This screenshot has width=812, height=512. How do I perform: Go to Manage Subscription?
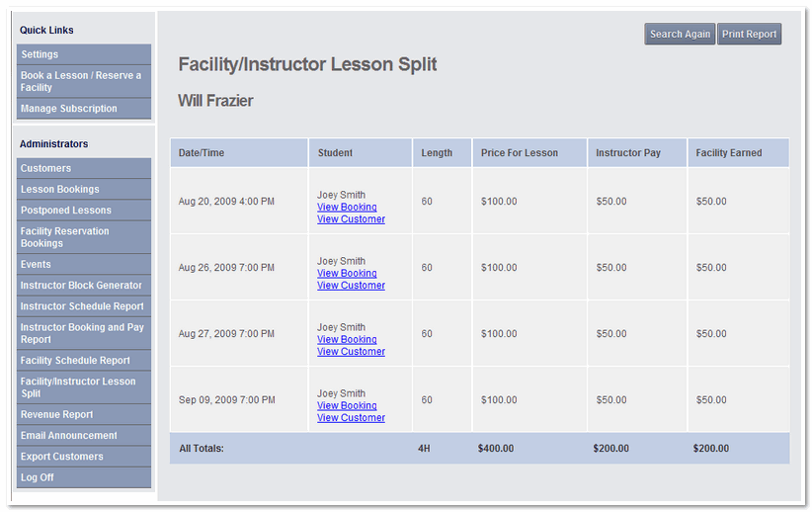click(84, 109)
